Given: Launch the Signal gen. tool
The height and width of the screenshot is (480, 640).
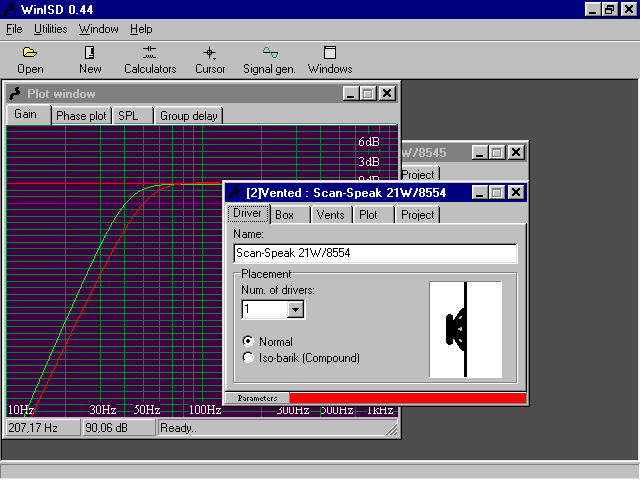Looking at the screenshot, I should 269,60.
